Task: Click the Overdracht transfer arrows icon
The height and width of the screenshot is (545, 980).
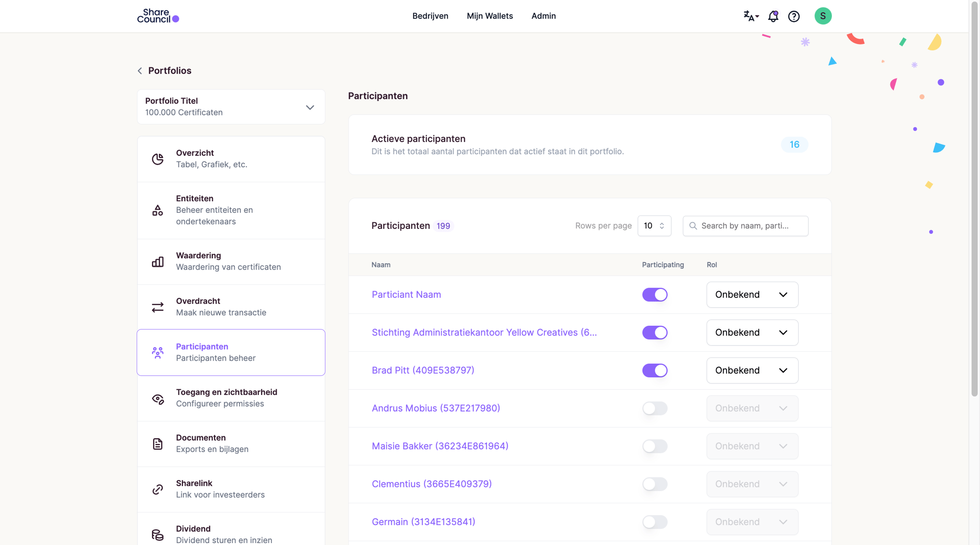Action: pos(158,307)
